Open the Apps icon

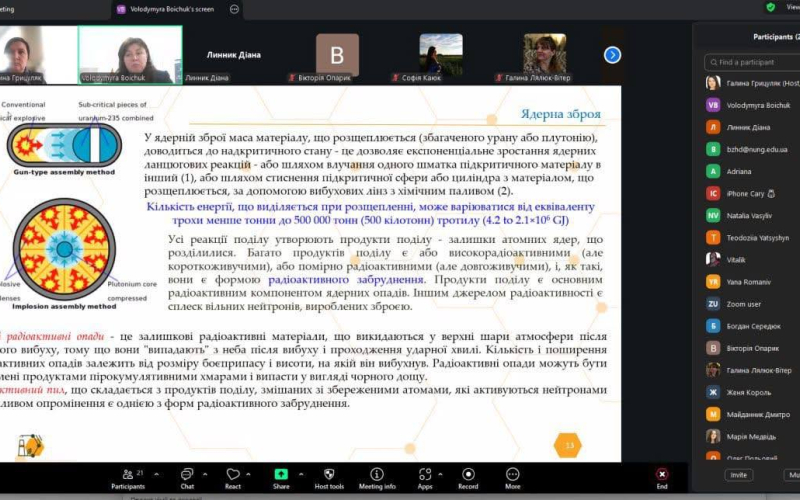(x=425, y=474)
